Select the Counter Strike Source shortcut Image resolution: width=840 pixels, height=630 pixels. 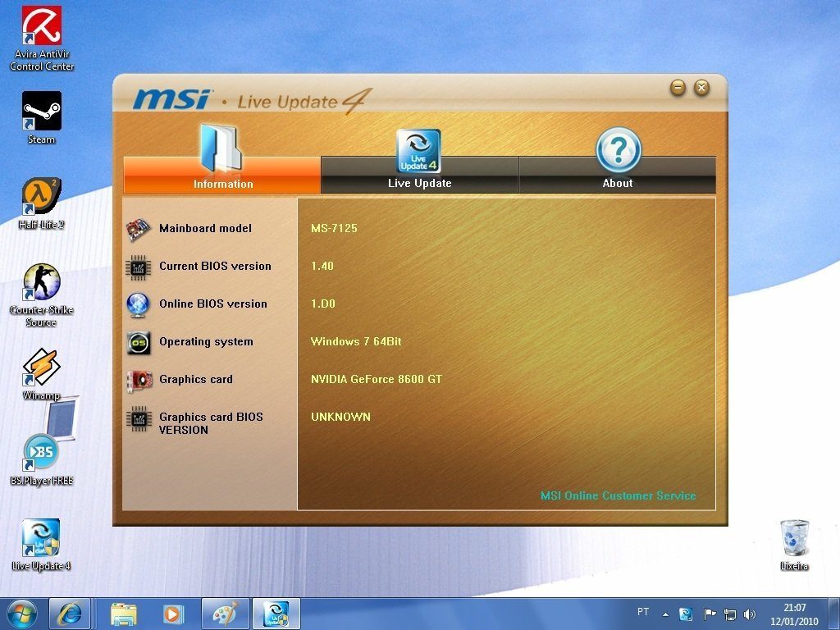42,294
